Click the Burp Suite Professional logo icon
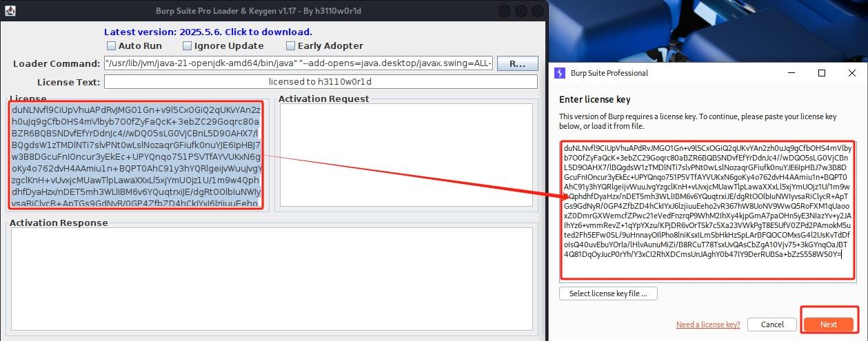868x341 pixels. click(x=560, y=73)
